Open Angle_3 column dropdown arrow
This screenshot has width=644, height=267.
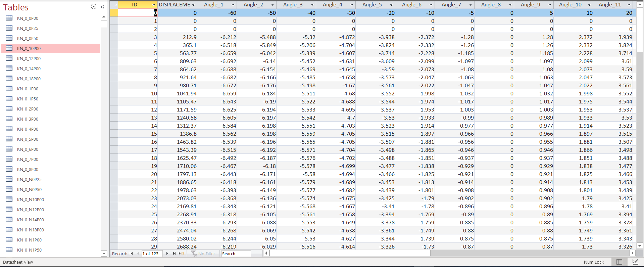[312, 5]
